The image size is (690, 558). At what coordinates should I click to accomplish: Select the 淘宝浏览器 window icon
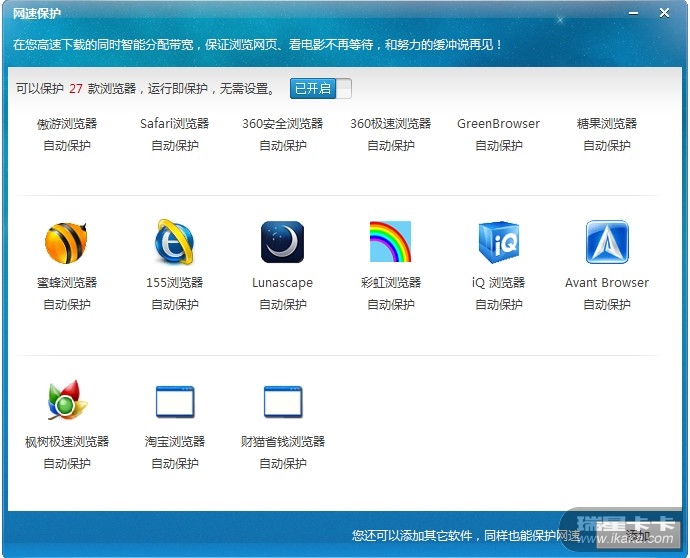pyautogui.click(x=175, y=401)
